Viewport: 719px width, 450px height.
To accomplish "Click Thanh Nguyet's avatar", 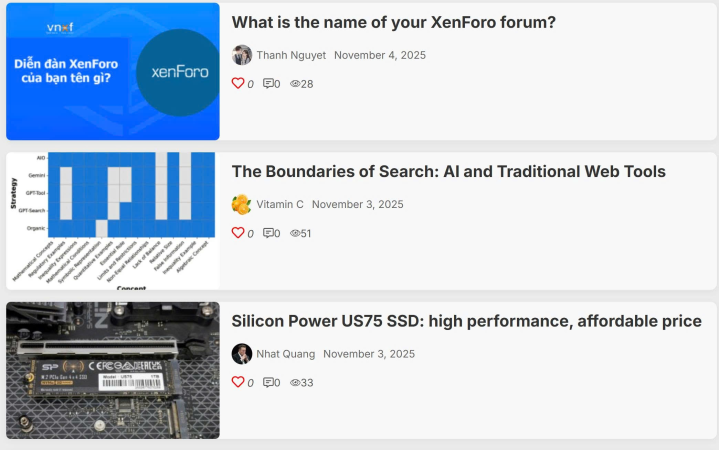I will pyautogui.click(x=242, y=55).
